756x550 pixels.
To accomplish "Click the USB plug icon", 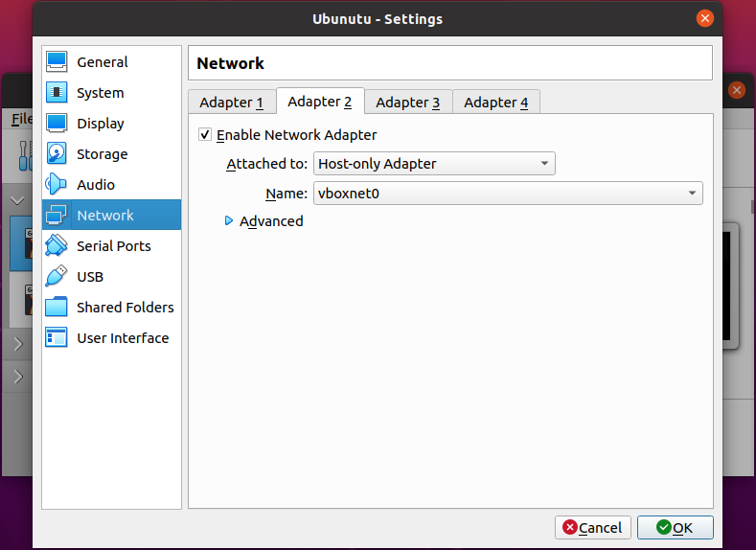I will pos(57,276).
